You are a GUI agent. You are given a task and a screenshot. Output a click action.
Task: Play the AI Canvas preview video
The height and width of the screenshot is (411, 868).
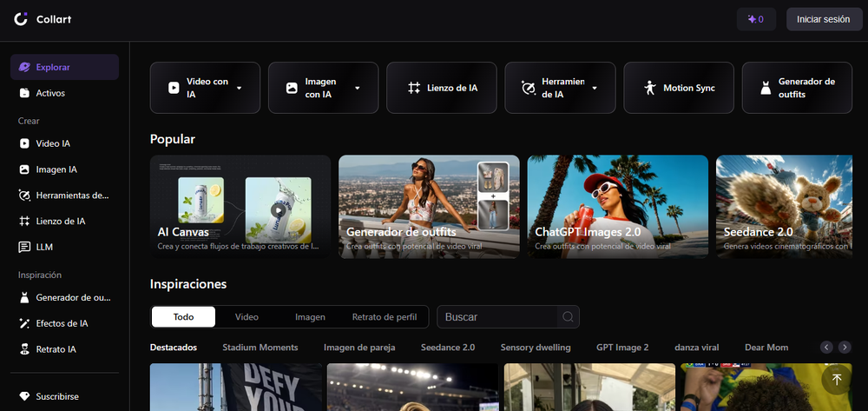[x=278, y=210]
